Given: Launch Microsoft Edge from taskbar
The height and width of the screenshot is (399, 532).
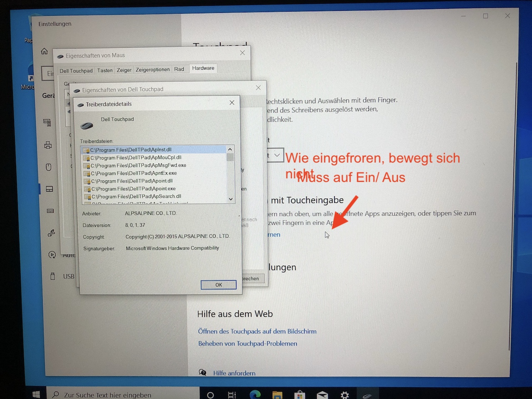Looking at the screenshot, I should tap(255, 394).
